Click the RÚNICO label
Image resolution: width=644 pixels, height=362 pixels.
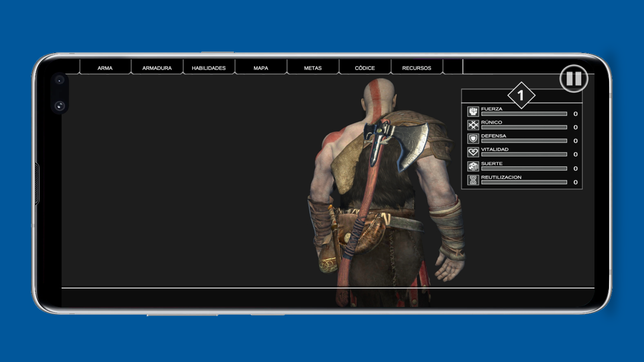coord(491,122)
